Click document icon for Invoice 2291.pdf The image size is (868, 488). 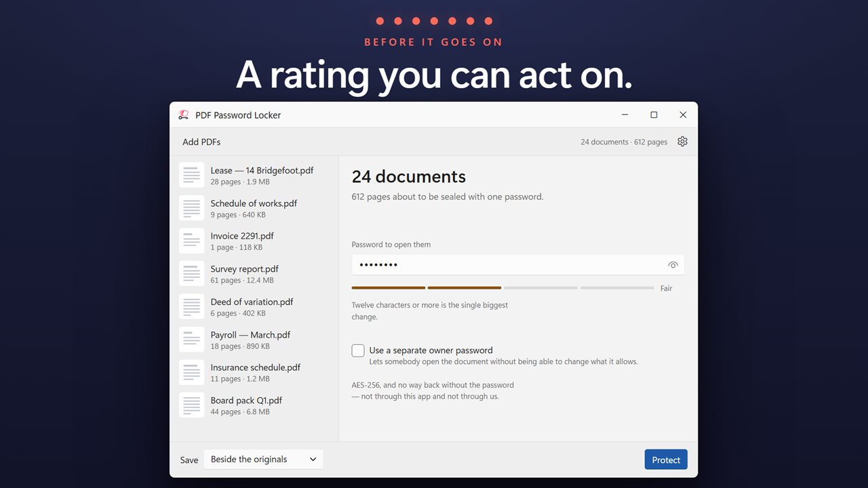pyautogui.click(x=192, y=241)
